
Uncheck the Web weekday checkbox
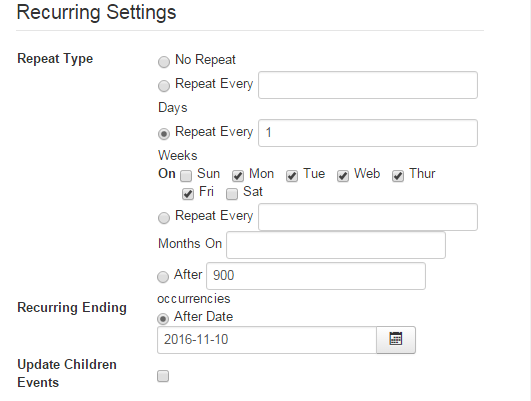click(x=343, y=176)
